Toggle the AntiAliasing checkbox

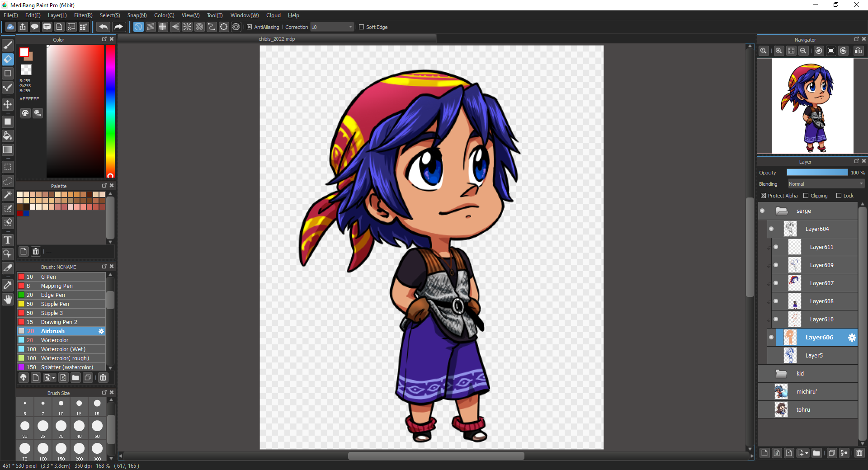coord(249,27)
